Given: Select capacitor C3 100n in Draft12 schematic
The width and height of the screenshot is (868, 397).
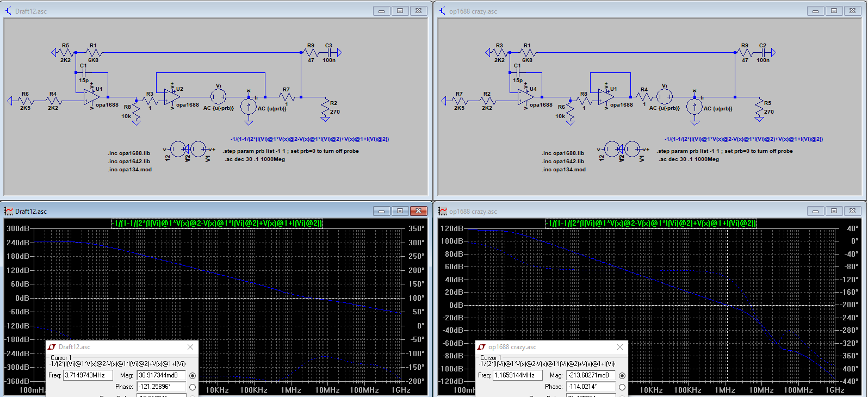Looking at the screenshot, I should [x=330, y=53].
